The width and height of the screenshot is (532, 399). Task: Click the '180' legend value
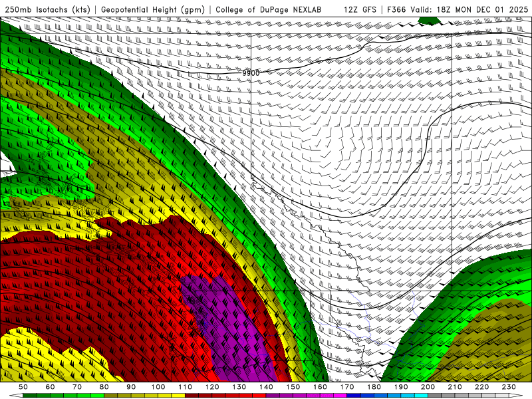point(374,387)
